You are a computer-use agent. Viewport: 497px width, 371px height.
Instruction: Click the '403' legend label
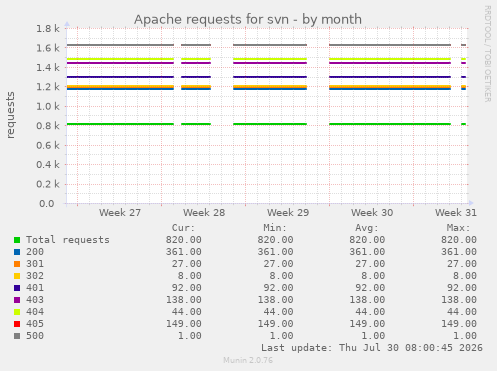pos(35,300)
